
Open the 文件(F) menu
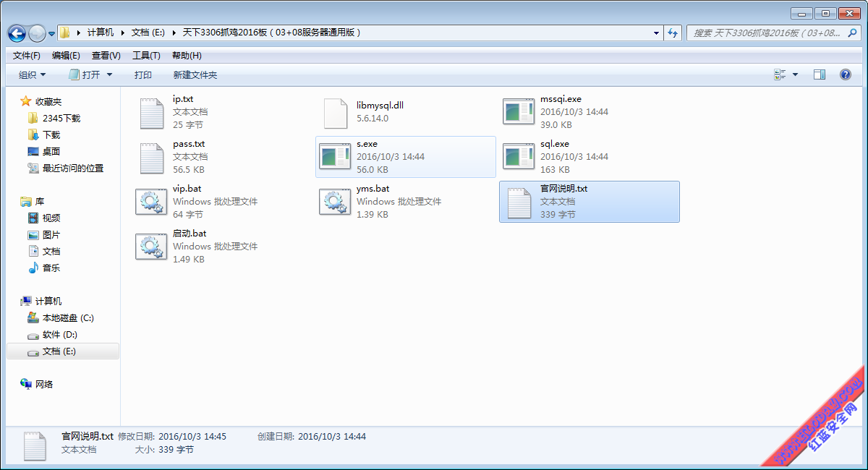tap(27, 56)
